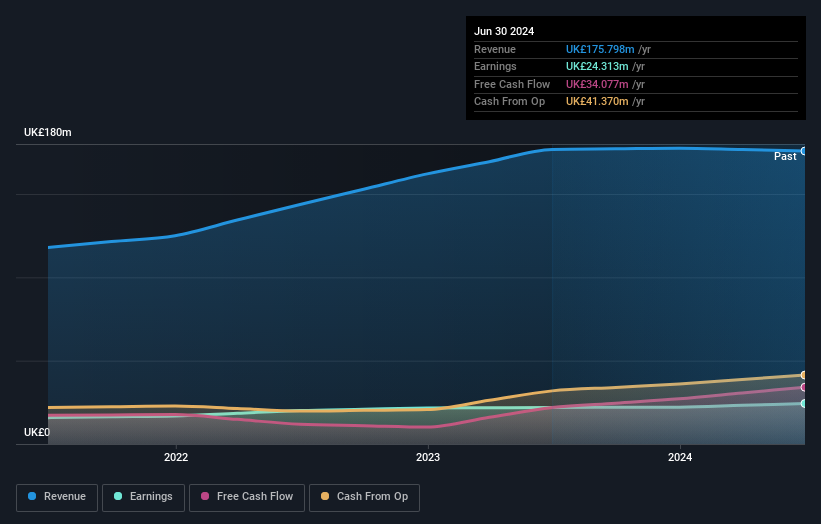Click the orange Cash From Op endpoint marker
This screenshot has width=821, height=524.
tap(804, 375)
